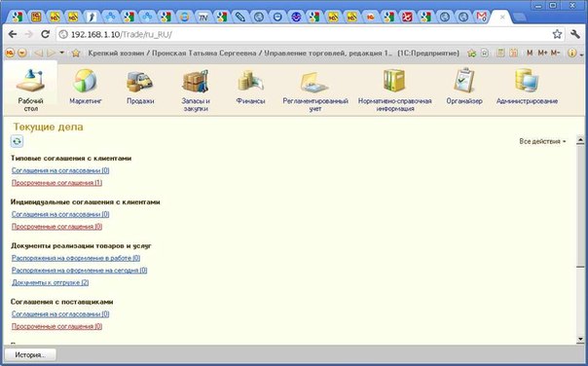This screenshot has height=366, width=588.
Task: Open the Органайзер section
Action: coord(464,87)
